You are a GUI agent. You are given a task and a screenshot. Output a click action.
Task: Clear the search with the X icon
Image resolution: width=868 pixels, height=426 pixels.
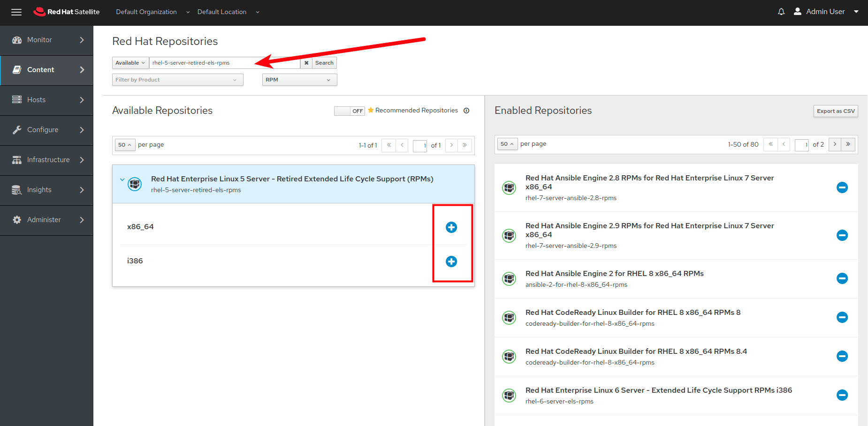[x=306, y=62]
